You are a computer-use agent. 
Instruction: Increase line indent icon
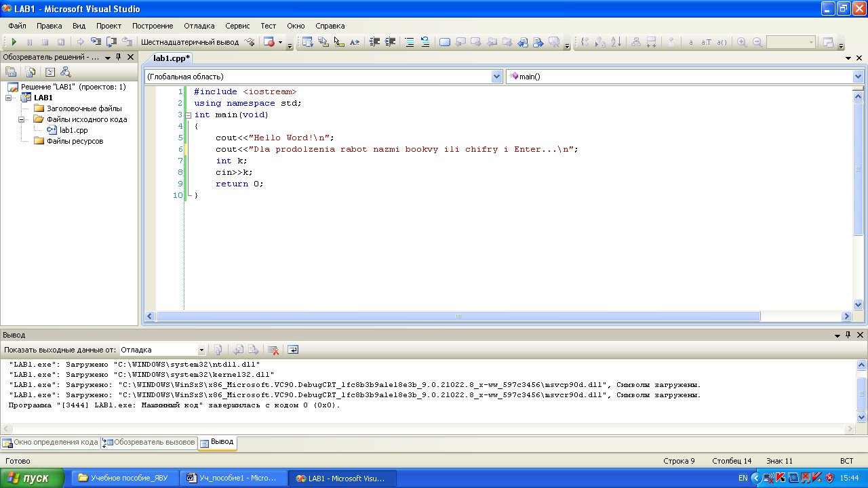pos(390,42)
